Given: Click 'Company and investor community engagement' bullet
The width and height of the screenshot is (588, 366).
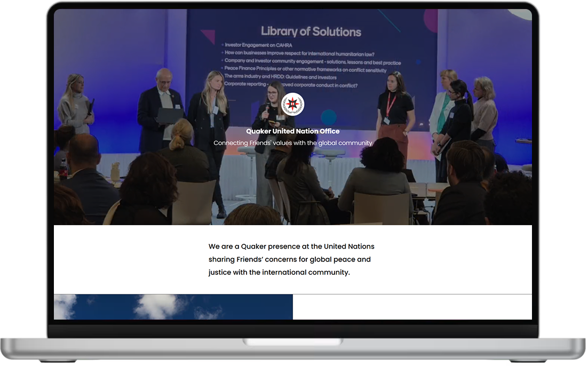Looking at the screenshot, I should click(312, 62).
